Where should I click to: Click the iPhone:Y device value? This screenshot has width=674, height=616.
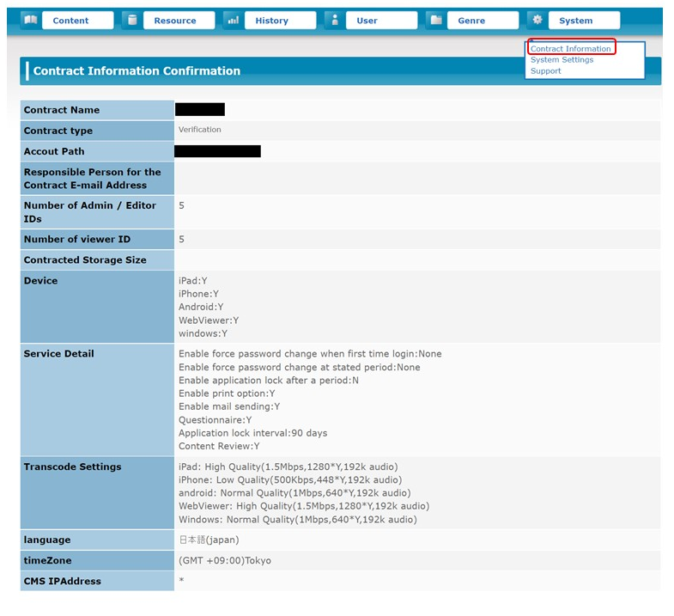point(198,294)
